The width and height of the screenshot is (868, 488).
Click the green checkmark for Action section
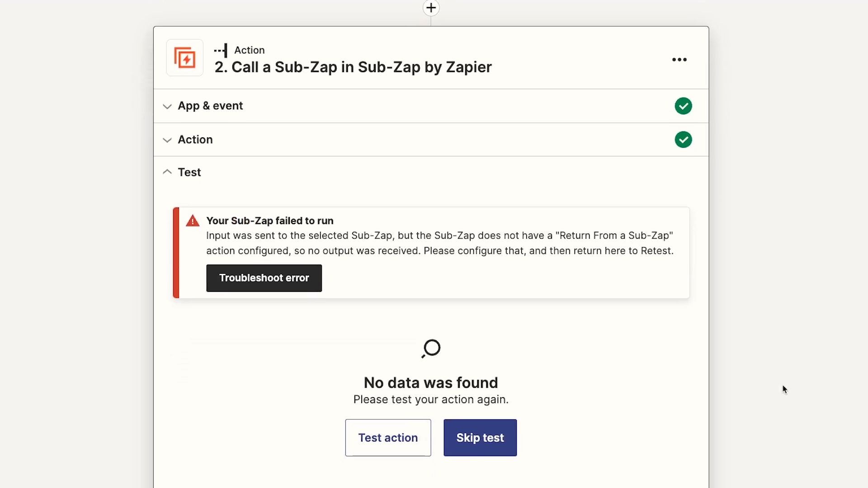click(683, 140)
